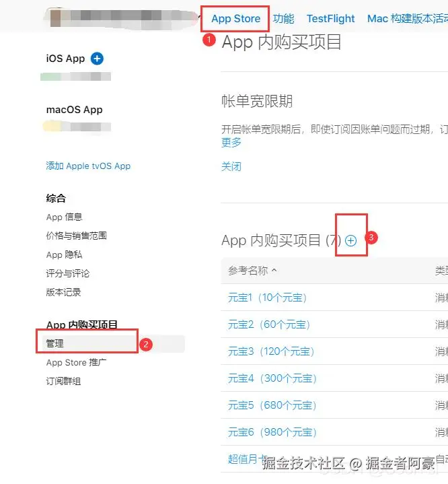Add a new iOS App with plus icon
The height and width of the screenshot is (484, 448).
(x=97, y=59)
